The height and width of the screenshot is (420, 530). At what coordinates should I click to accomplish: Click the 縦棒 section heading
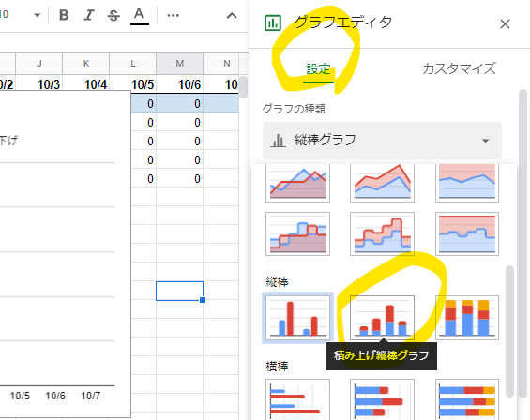(277, 282)
